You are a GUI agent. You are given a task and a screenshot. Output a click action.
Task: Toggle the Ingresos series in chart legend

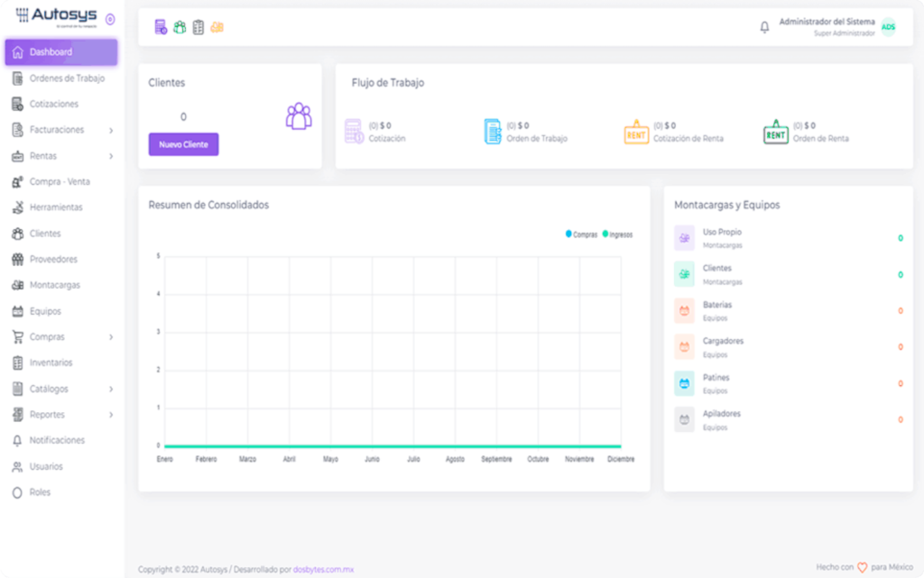point(617,234)
